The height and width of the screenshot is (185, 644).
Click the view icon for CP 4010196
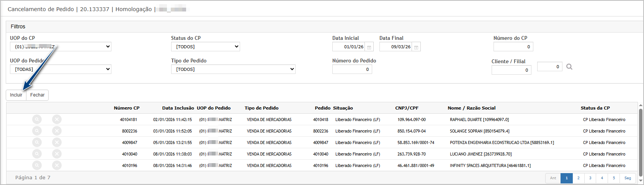coord(37,165)
